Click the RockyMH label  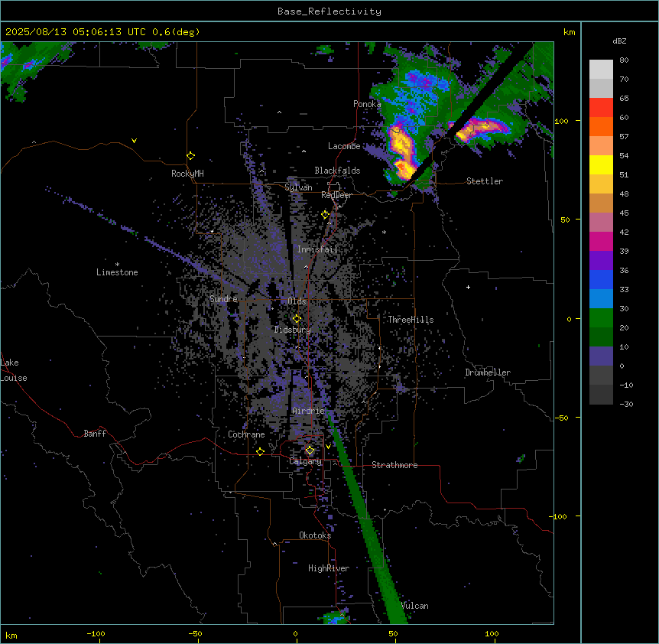[187, 174]
